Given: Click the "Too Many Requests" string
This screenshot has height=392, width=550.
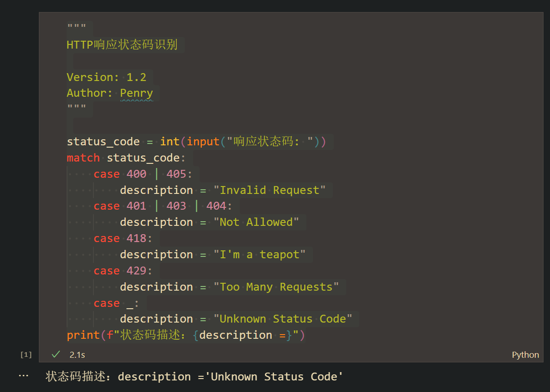Looking at the screenshot, I should click(x=276, y=287).
